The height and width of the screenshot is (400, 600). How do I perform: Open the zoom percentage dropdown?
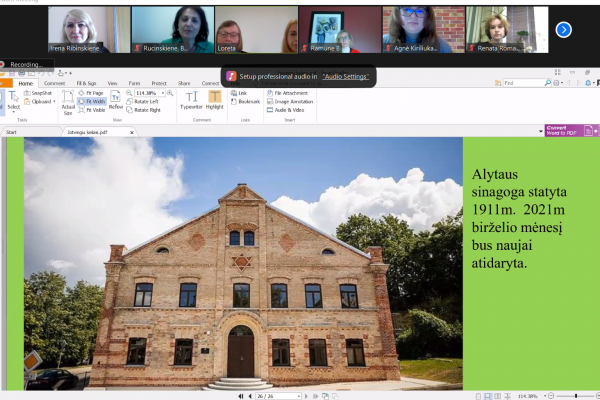(163, 93)
